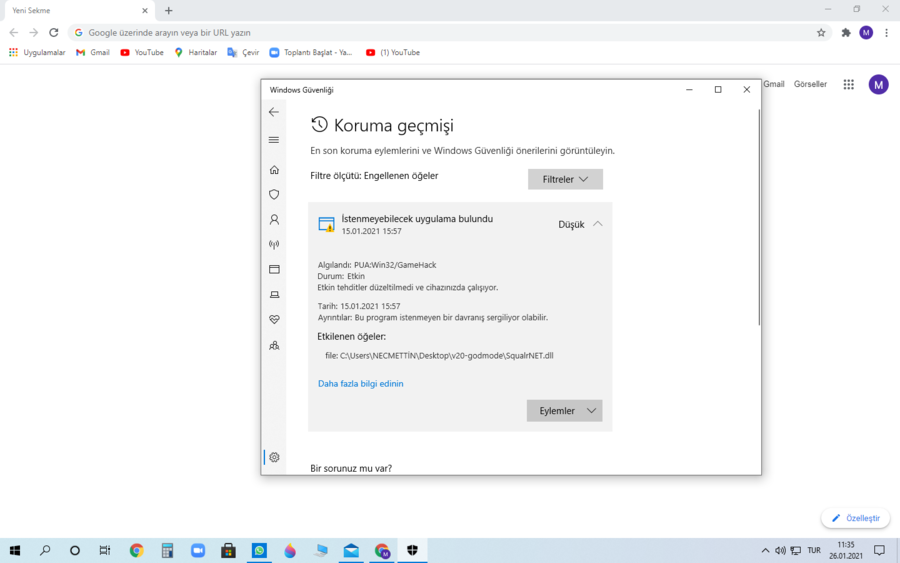Image resolution: width=900 pixels, height=563 pixels.
Task: Open Mail app from taskbar
Action: (x=351, y=550)
